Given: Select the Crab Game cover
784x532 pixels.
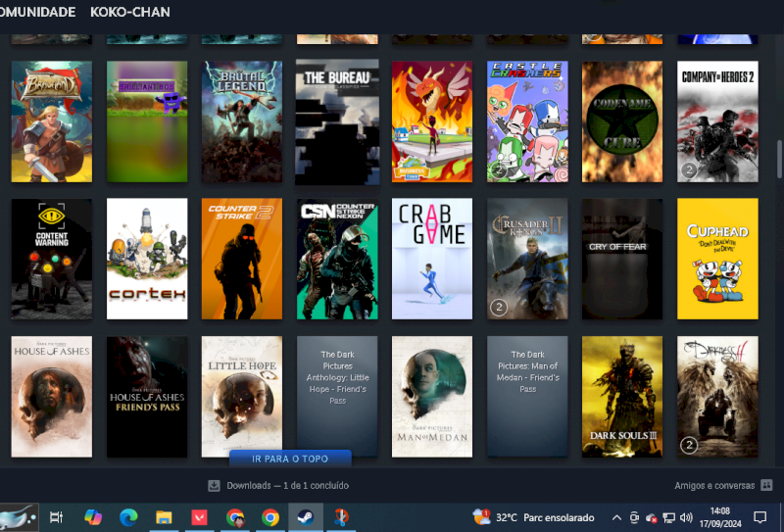Looking at the screenshot, I should pyautogui.click(x=431, y=259).
